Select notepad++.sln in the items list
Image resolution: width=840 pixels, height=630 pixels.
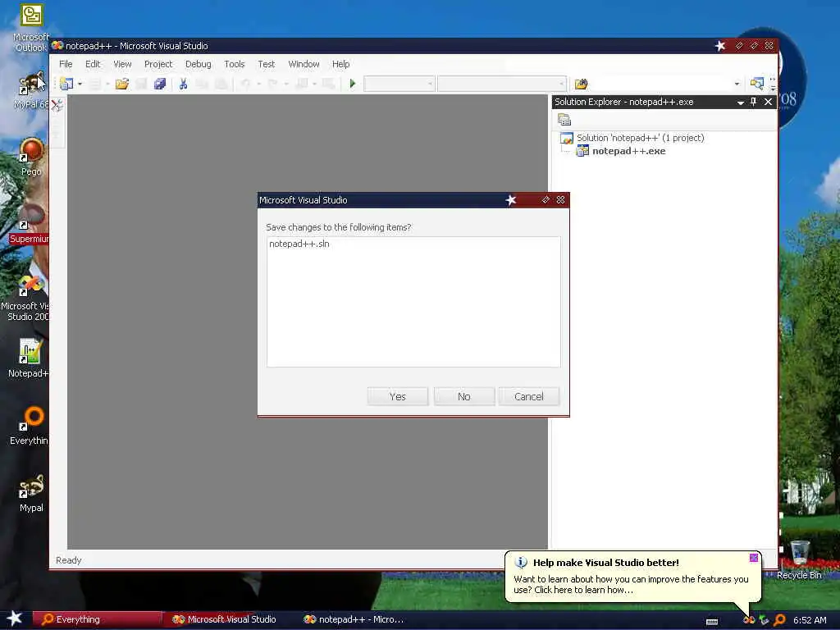[x=299, y=244]
